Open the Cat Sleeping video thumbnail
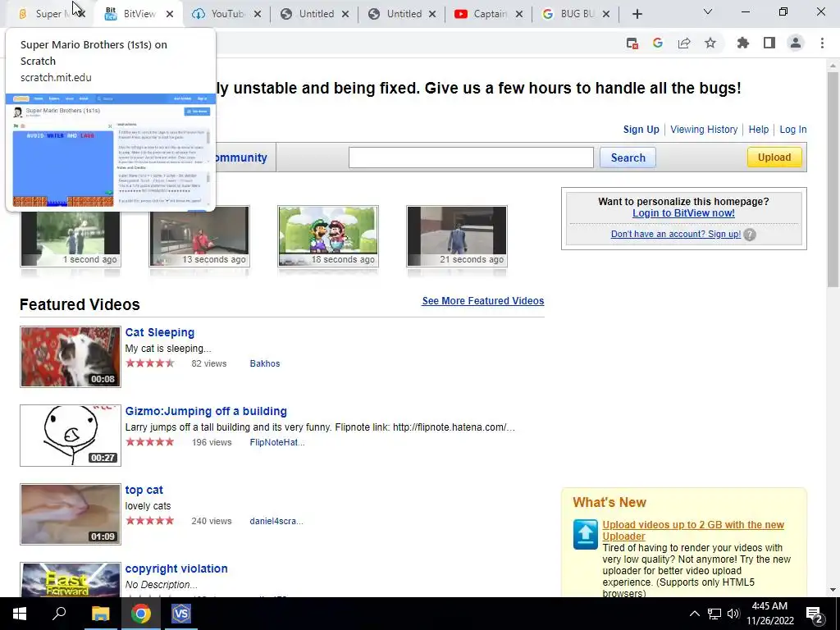 point(71,356)
